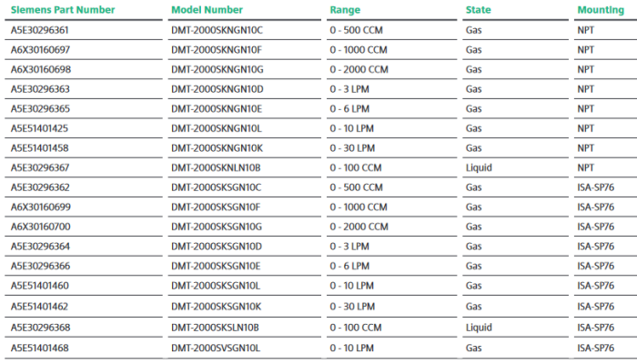Click the Siemens Part Number column header
Screen dimensions: 637x364
tap(63, 9)
